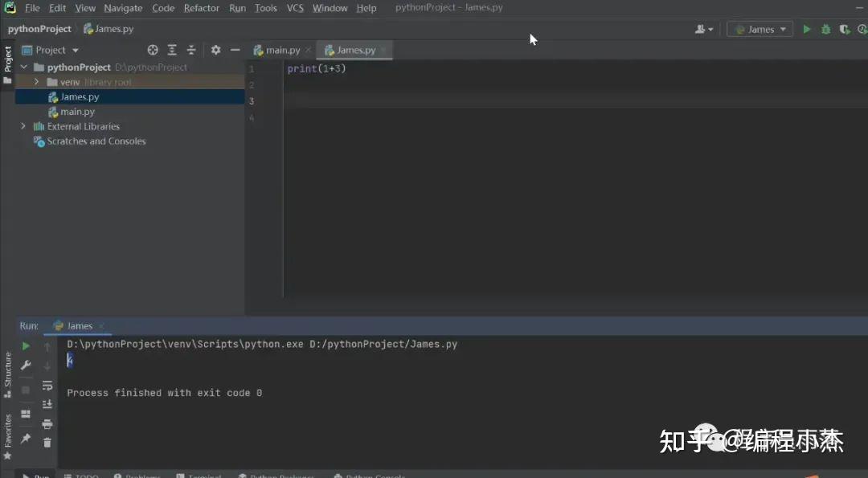The image size is (868, 478).
Task: Start debugging with the bug icon
Action: tap(825, 28)
